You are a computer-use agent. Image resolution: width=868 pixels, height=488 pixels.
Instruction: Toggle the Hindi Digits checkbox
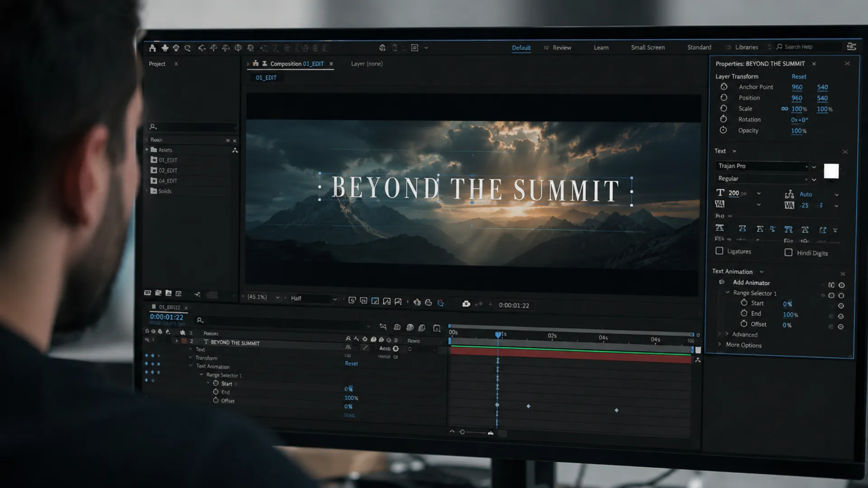tap(788, 253)
